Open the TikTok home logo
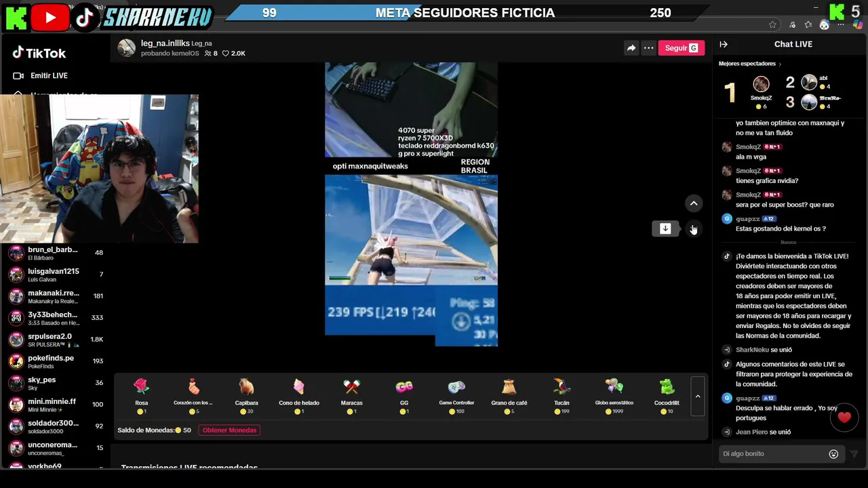Screen dimensions: 868x488 coord(39,53)
